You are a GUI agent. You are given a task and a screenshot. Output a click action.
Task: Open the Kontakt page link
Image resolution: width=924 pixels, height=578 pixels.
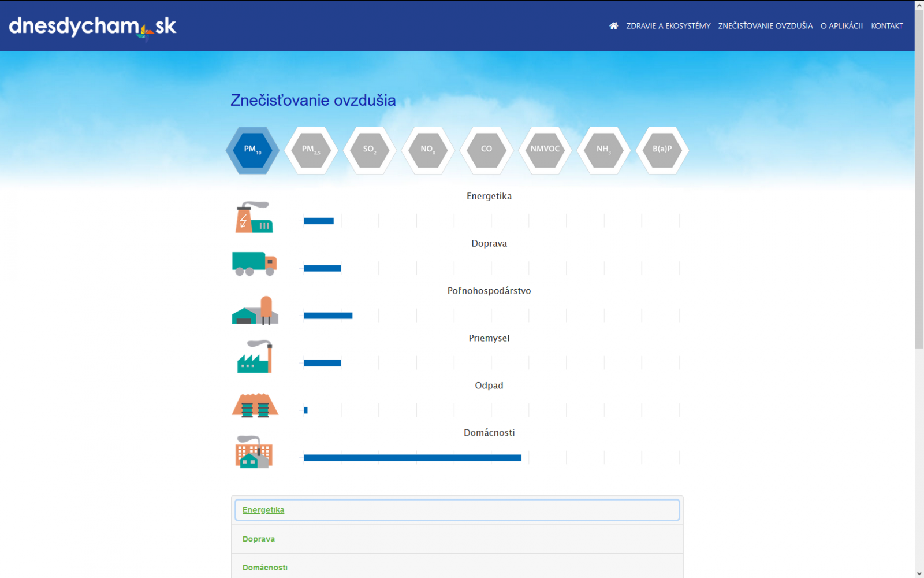point(886,26)
